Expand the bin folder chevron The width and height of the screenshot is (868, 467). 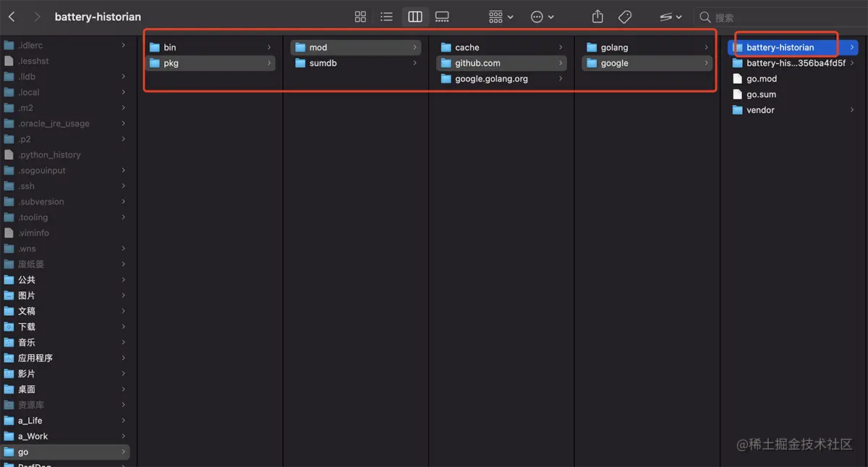click(x=269, y=48)
